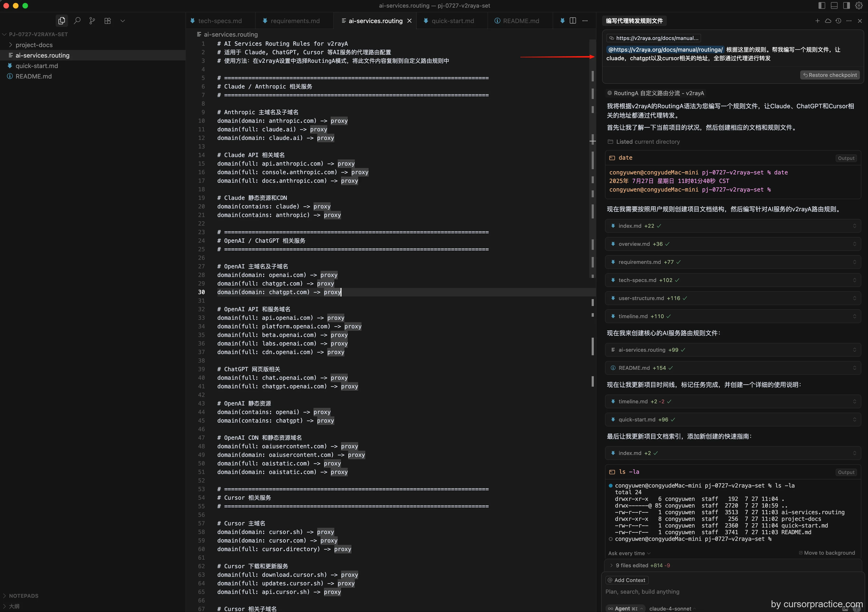Open the timeline.md +2 -2 change row
The width and height of the screenshot is (868, 612).
[x=733, y=401]
